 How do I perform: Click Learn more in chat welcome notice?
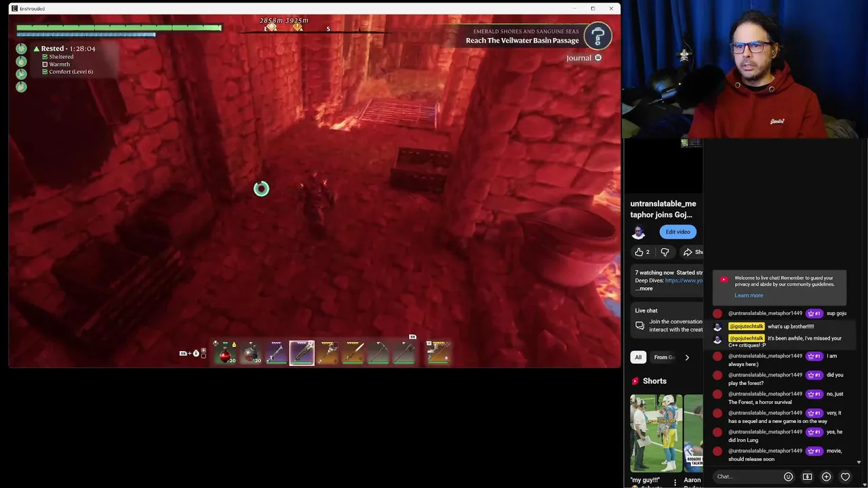coord(749,296)
